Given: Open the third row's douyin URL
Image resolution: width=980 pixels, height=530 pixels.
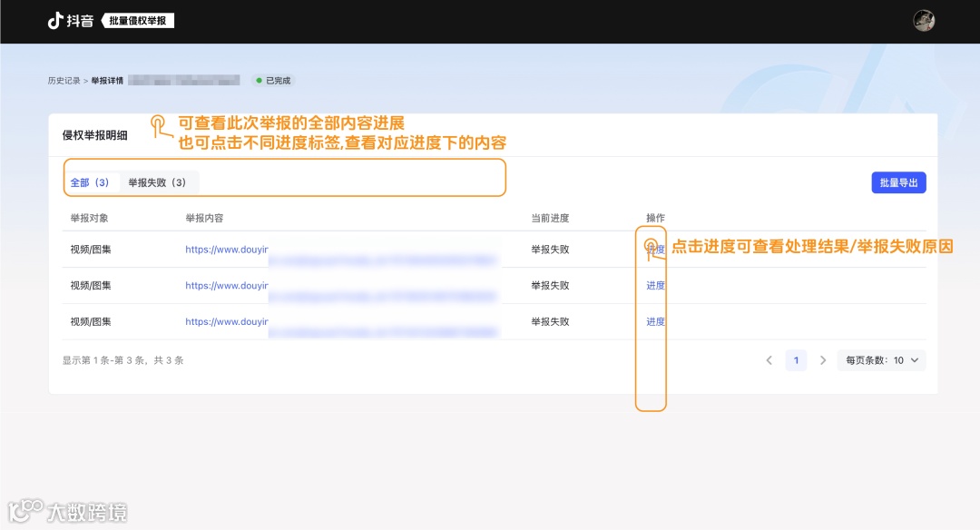Looking at the screenshot, I should 227,322.
